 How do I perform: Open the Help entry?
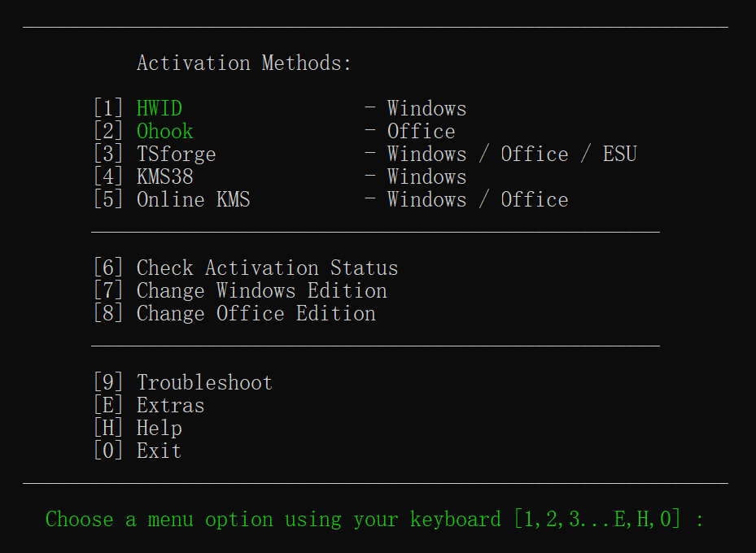coord(159,428)
